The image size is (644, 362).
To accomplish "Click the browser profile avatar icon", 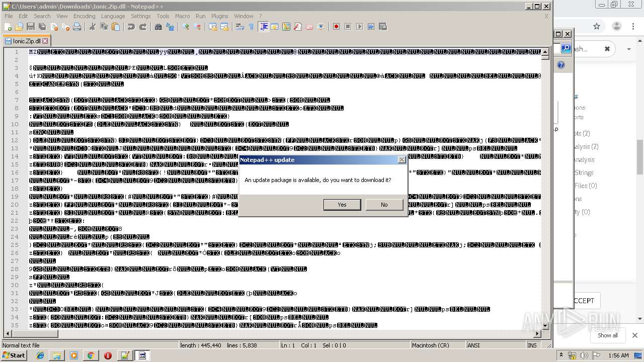I will coord(616,26).
